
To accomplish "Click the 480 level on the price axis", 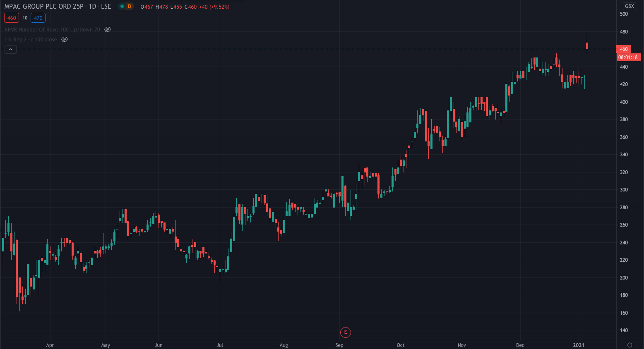I will click(624, 31).
